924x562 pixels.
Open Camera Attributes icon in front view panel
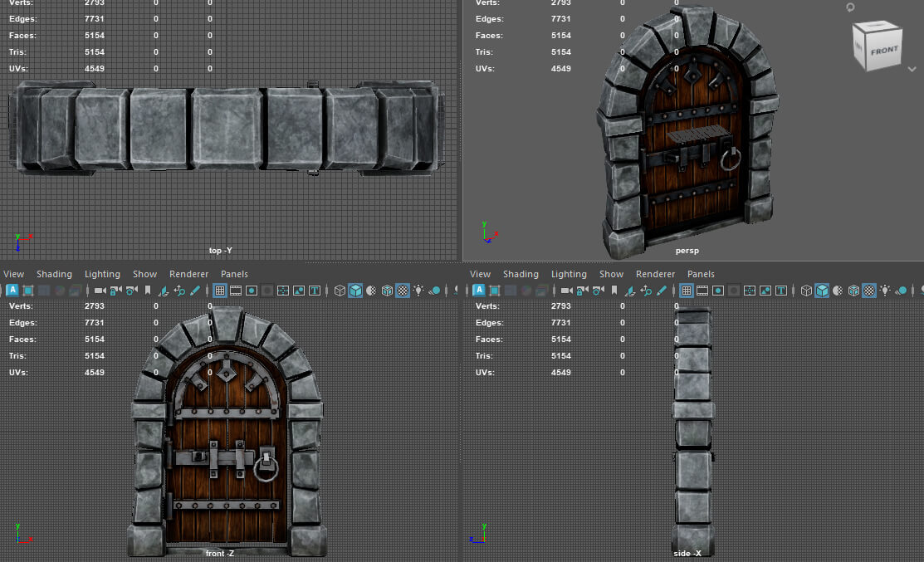(132, 291)
